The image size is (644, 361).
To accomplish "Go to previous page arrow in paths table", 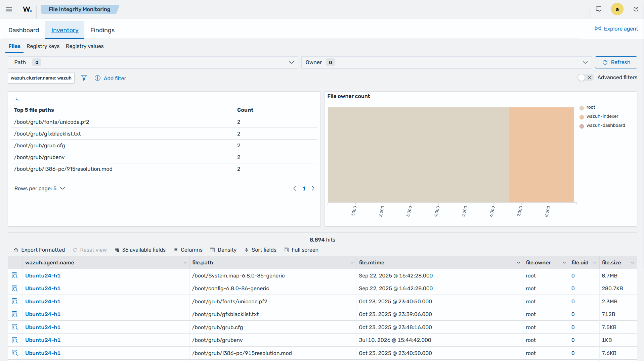I will [295, 188].
